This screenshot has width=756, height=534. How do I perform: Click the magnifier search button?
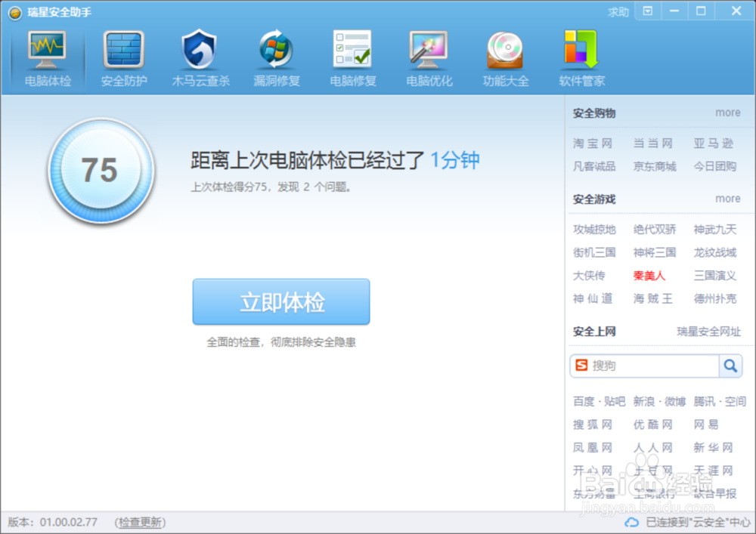coord(730,366)
